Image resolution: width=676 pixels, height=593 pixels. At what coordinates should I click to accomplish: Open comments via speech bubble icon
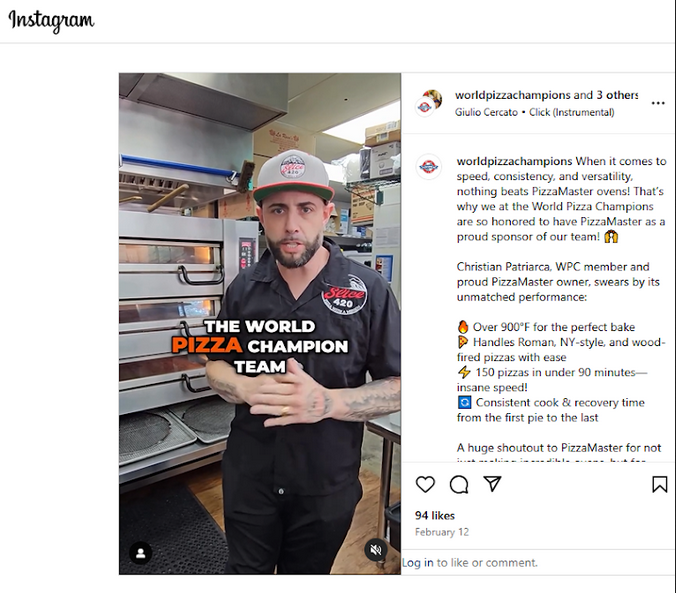point(459,484)
